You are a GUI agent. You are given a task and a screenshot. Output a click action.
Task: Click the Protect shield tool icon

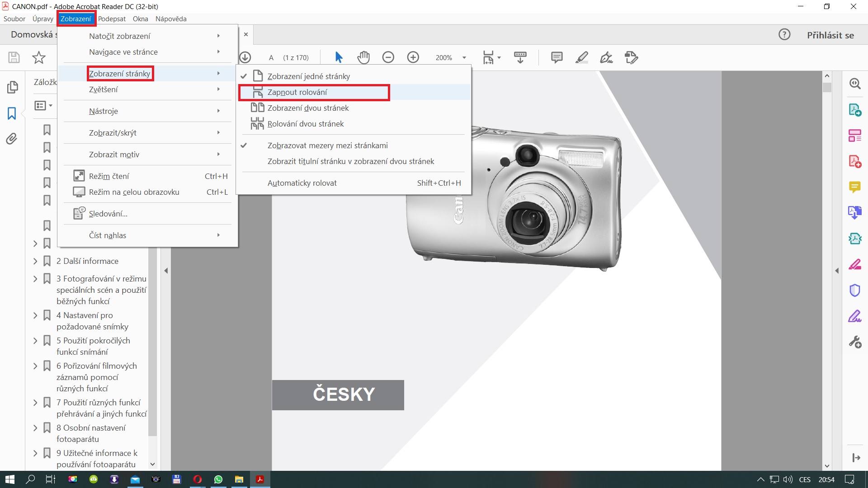854,290
